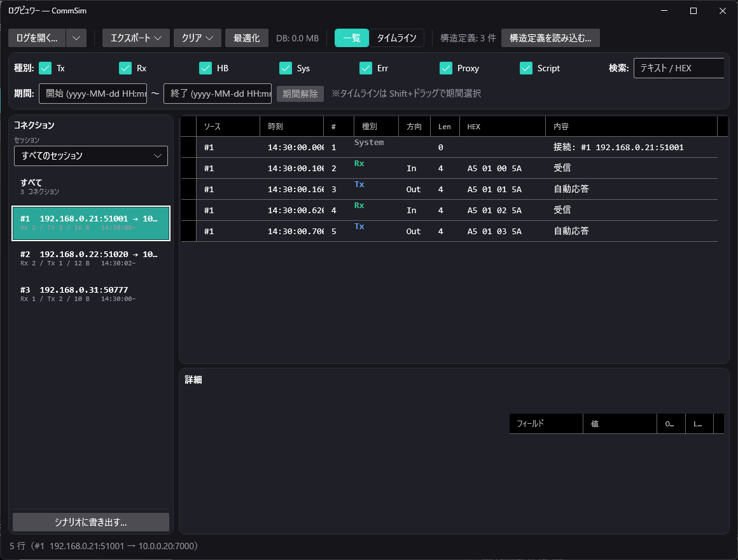
Task: Sort by the Len column header
Action: [445, 127]
